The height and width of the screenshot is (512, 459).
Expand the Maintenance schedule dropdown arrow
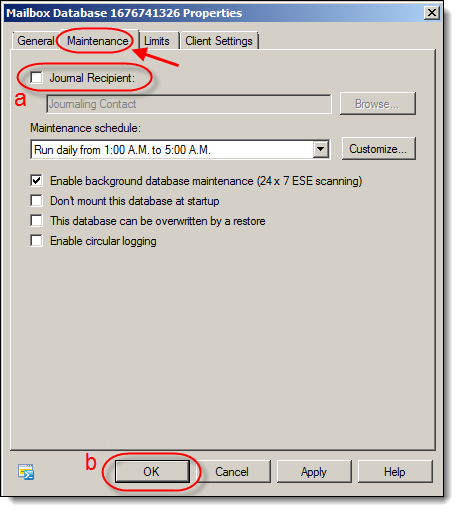[320, 149]
